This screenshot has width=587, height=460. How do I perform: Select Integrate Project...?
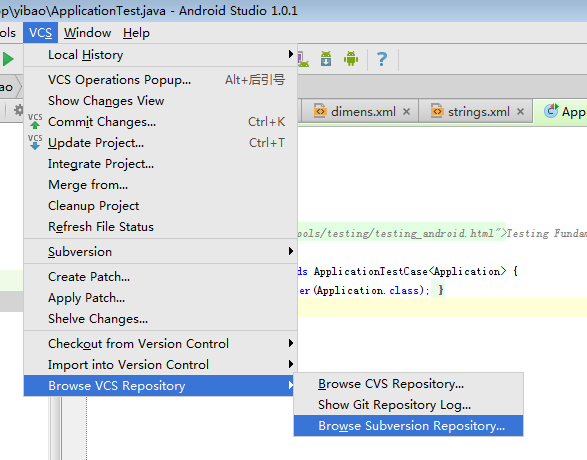tap(161, 164)
